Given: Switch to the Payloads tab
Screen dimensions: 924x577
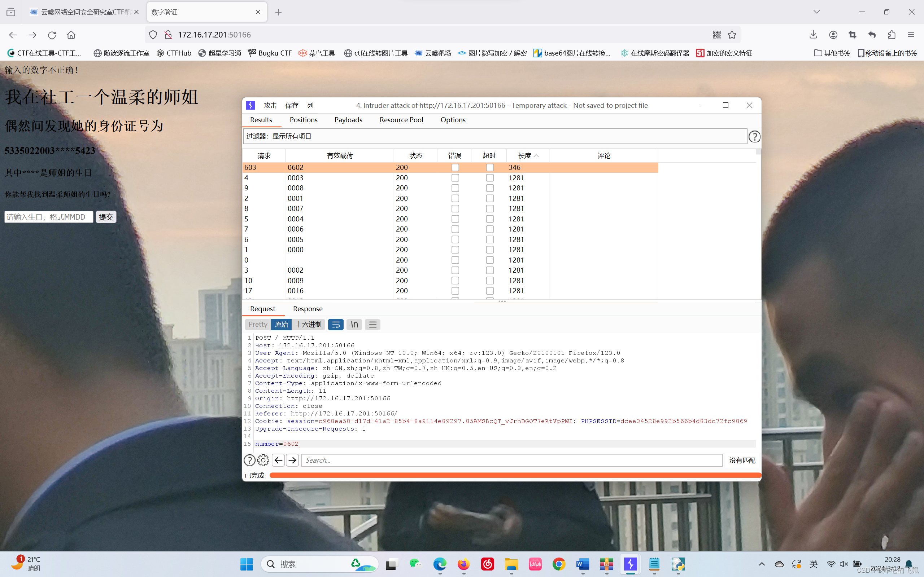Looking at the screenshot, I should [348, 120].
